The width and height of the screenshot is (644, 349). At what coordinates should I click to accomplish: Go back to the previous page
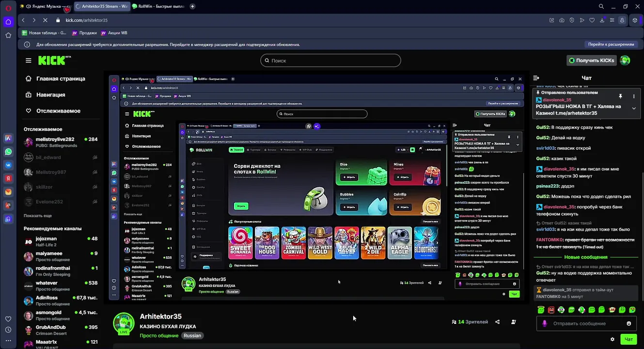click(x=23, y=20)
